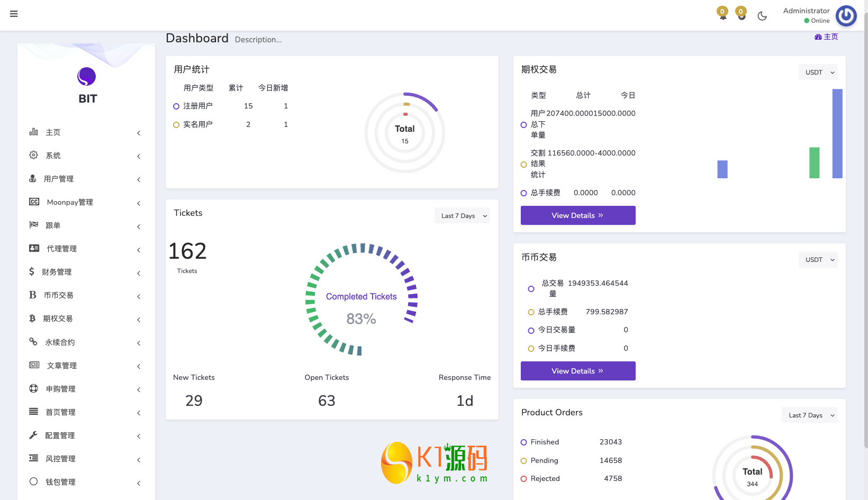Click the dollar icon beside 财务管理
The image size is (868, 500).
click(x=32, y=271)
